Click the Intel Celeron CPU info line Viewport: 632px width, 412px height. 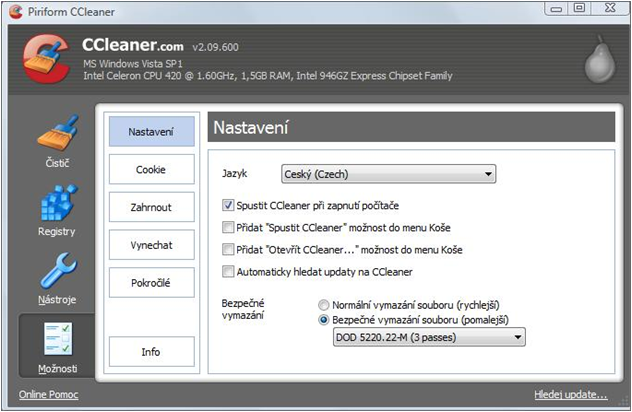click(x=268, y=76)
